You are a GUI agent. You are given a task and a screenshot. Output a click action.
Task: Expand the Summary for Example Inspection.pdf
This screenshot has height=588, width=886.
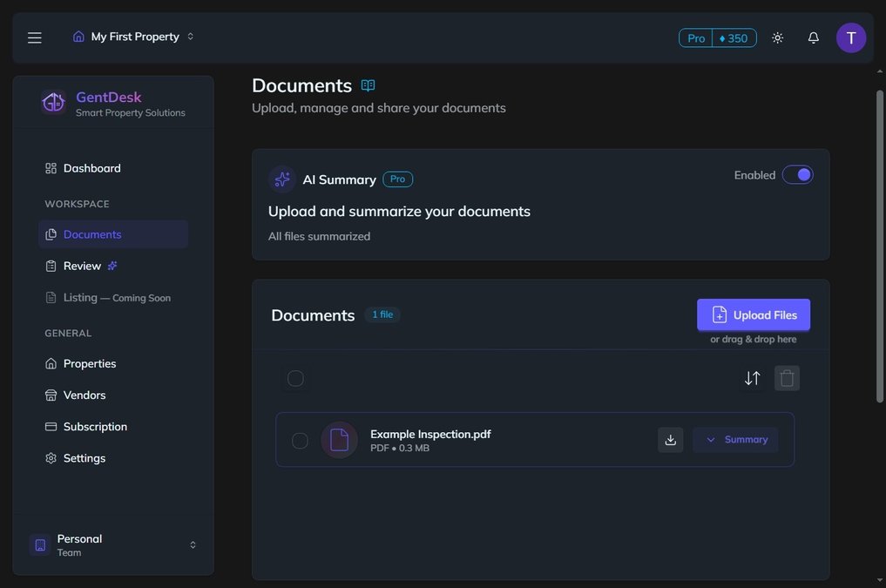(735, 439)
